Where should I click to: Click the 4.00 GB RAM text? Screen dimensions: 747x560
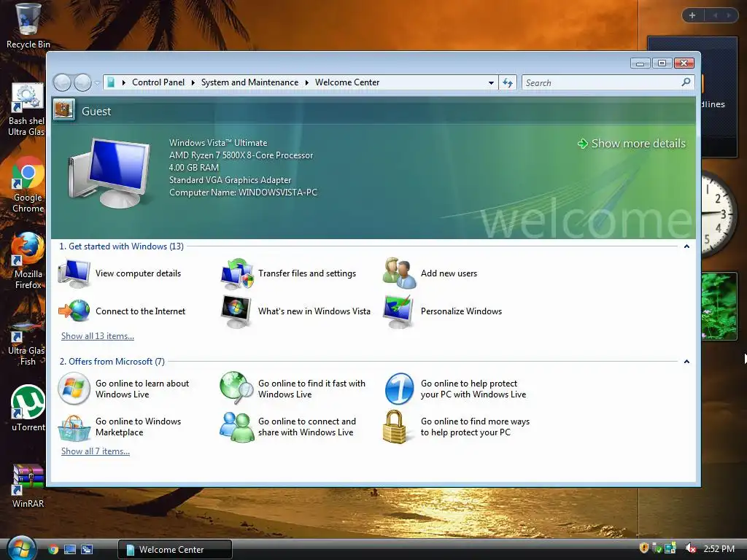pyautogui.click(x=194, y=168)
